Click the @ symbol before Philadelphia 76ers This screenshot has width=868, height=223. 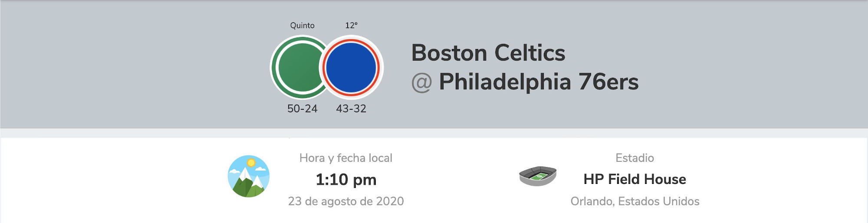421,82
